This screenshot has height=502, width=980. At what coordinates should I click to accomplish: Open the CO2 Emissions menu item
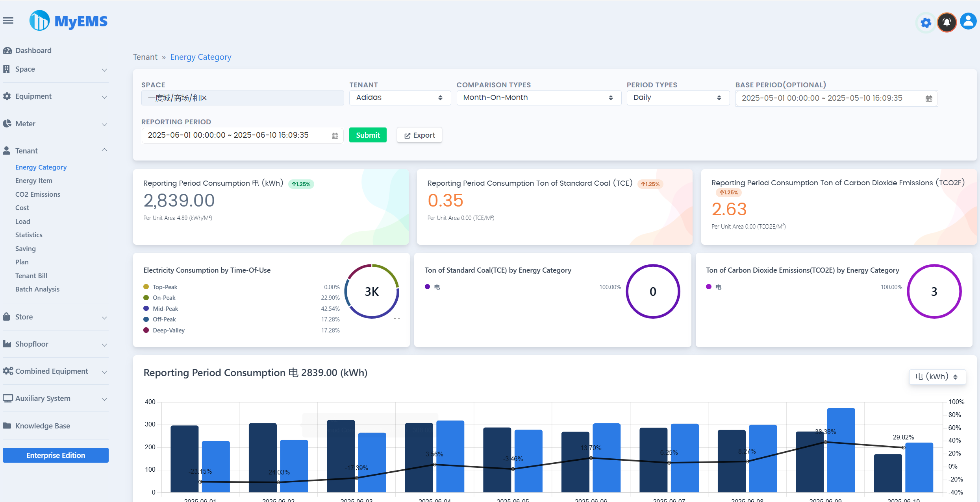point(38,194)
